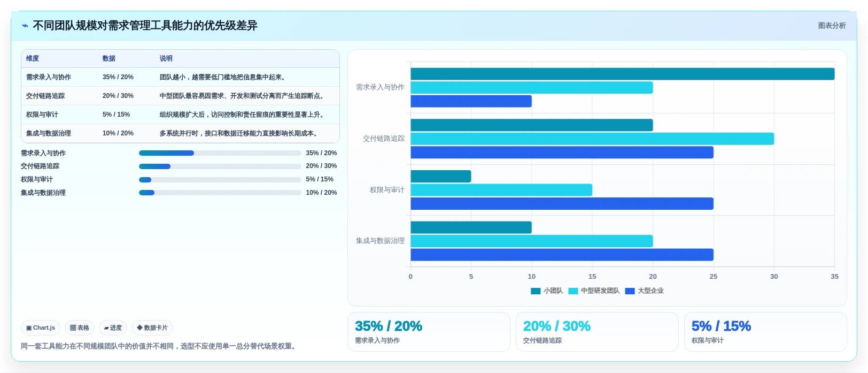This screenshot has width=868, height=373.
Task: Click table value 5% / 15%
Action: (116, 115)
